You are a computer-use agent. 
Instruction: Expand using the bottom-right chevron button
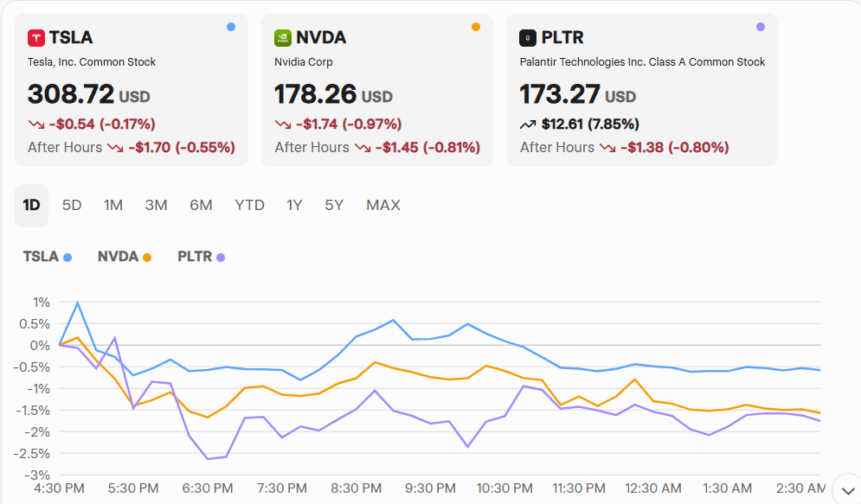tap(845, 490)
